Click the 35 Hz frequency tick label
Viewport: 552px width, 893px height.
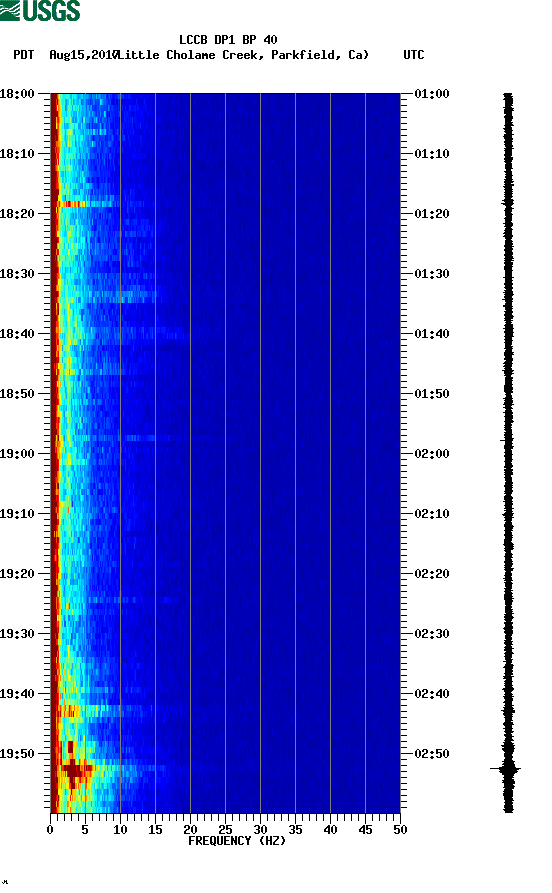click(295, 830)
